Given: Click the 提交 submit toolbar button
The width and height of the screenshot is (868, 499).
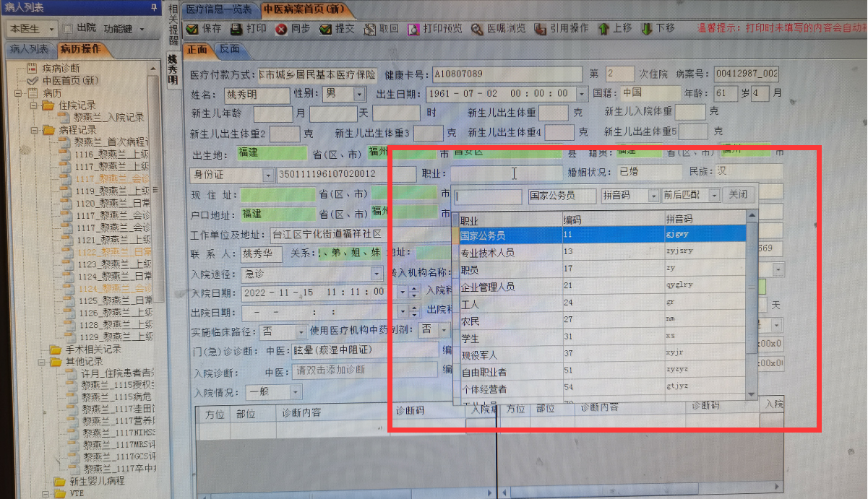Looking at the screenshot, I should pyautogui.click(x=337, y=30).
